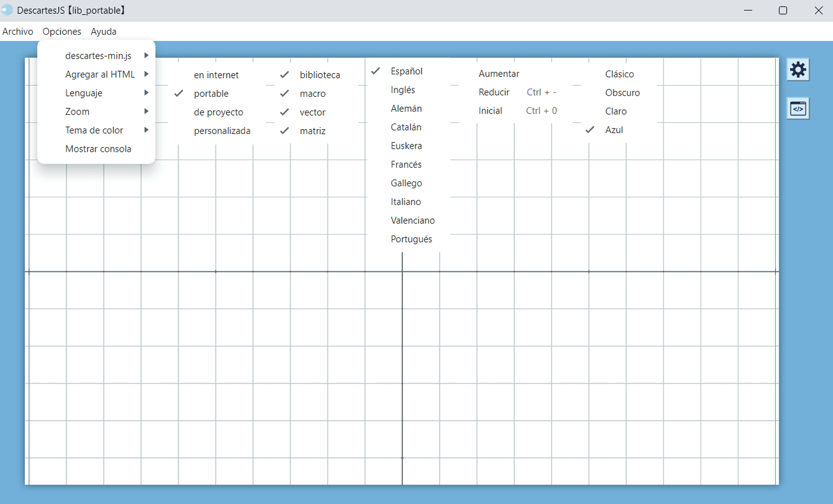Toggle the matriz option

(x=312, y=131)
